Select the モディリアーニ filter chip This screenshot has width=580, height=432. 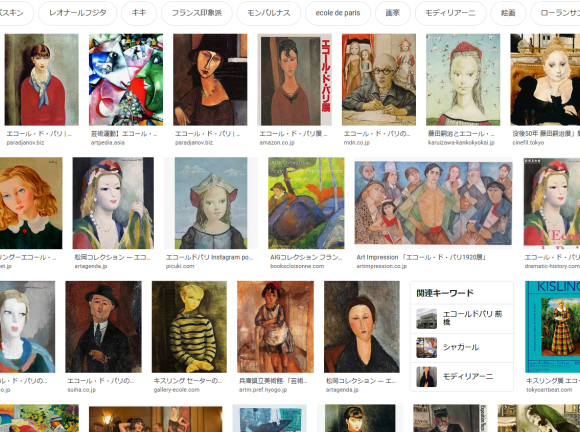(x=450, y=13)
